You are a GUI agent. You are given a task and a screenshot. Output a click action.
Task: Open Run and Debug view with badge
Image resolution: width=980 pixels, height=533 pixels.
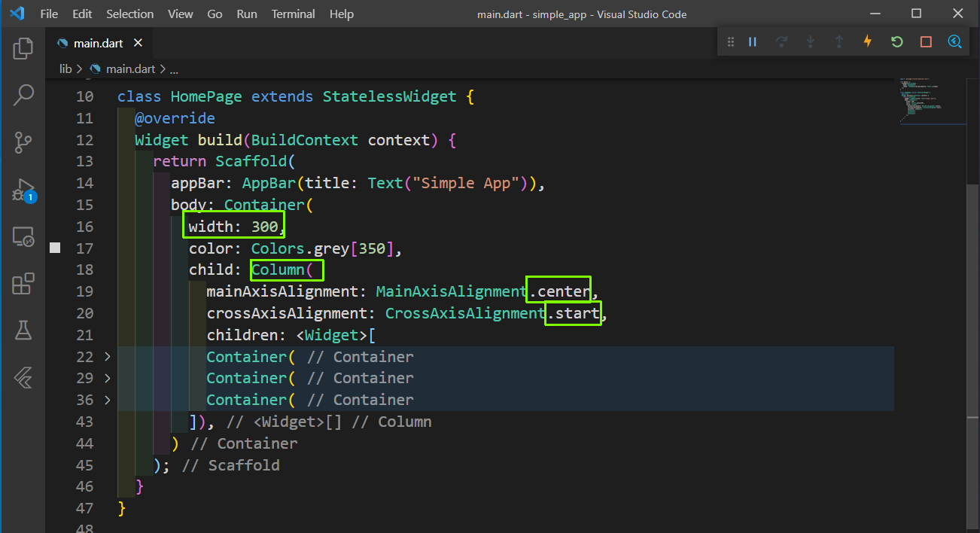coord(23,190)
